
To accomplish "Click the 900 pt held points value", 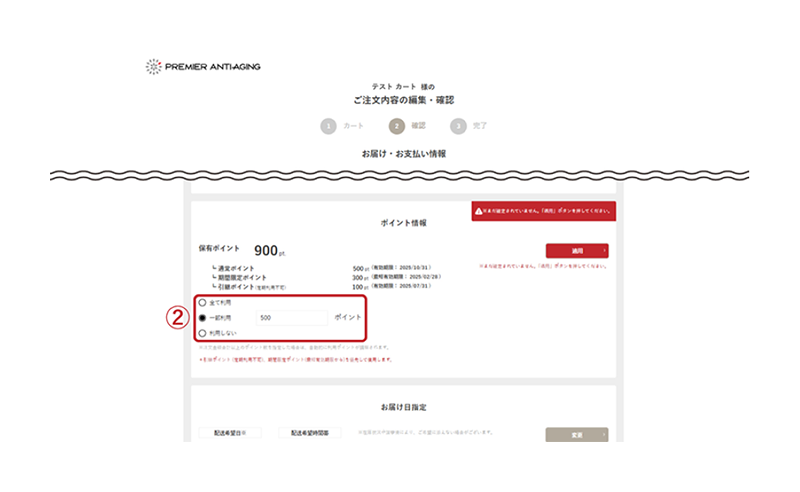I will coord(270,250).
